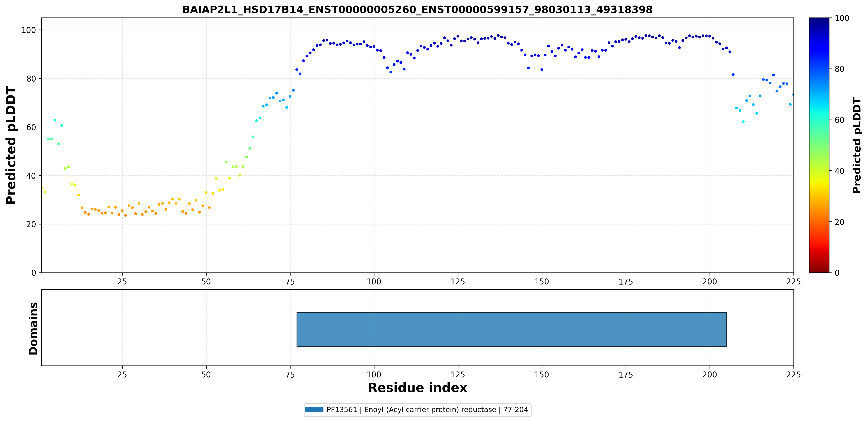Click the colorbar 'Predicted pLDDT' label
Viewport: 868px width, 422px height.
tap(857, 145)
